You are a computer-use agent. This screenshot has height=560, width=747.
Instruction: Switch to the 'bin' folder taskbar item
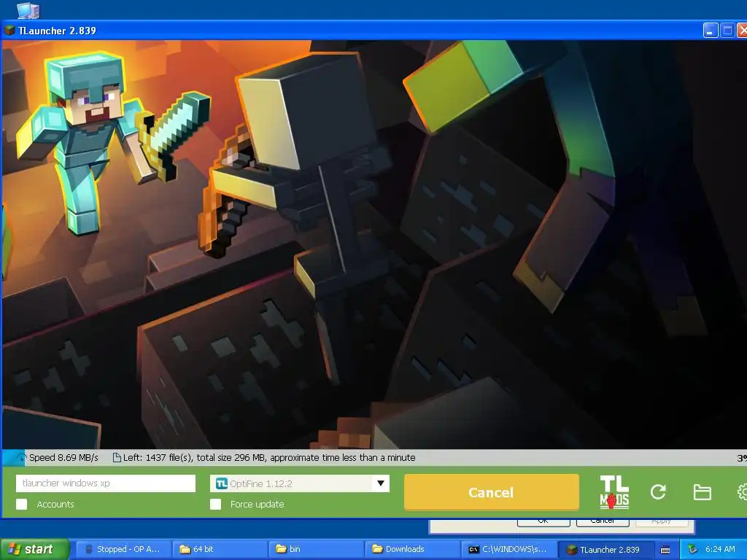click(x=317, y=549)
